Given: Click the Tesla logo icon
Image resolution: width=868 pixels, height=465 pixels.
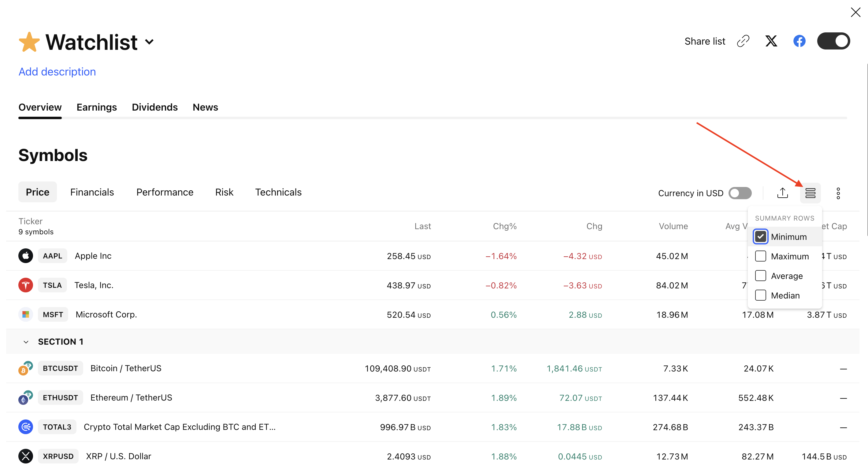Looking at the screenshot, I should (26, 285).
